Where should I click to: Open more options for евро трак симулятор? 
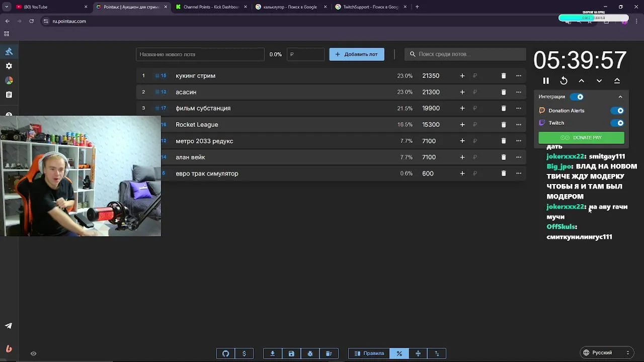(x=519, y=173)
